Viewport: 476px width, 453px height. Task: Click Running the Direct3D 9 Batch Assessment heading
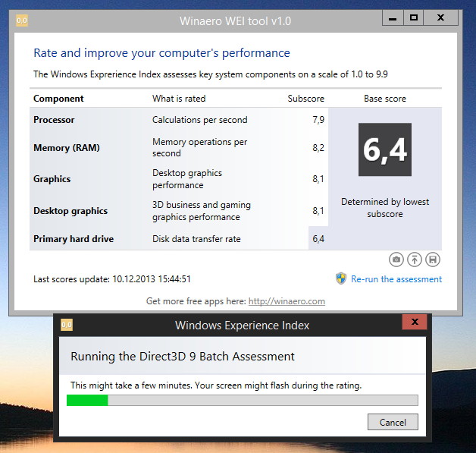[183, 356]
